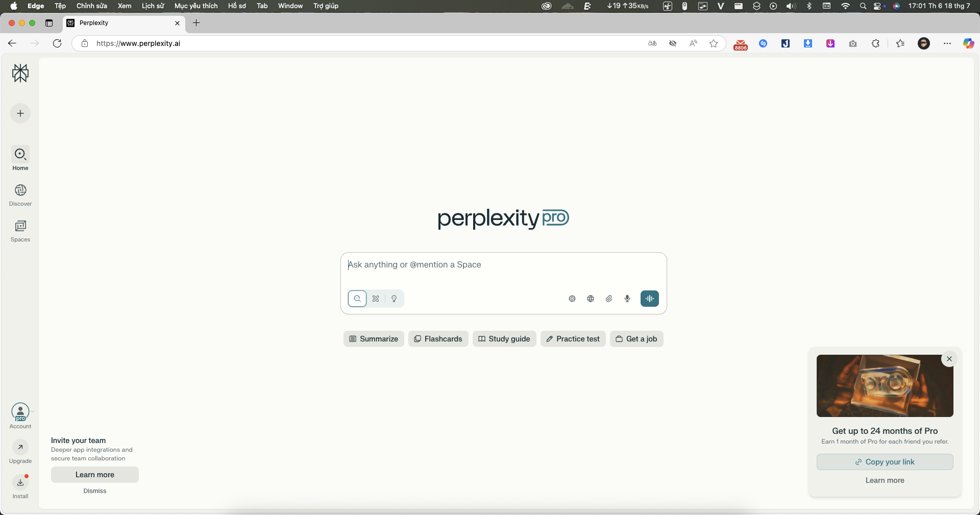Switch to Labs lightbulb mode
This screenshot has width=980, height=515.
[x=394, y=299]
